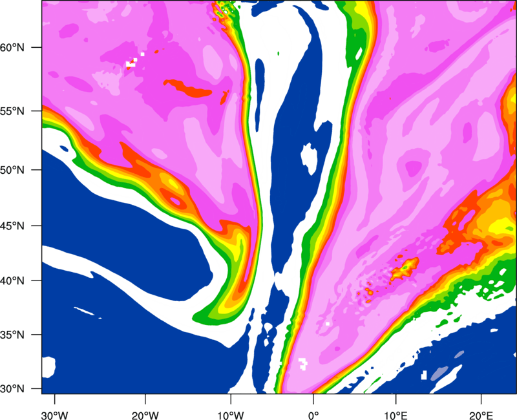
Task: Click the 40°N latitude label
Action: point(12,281)
